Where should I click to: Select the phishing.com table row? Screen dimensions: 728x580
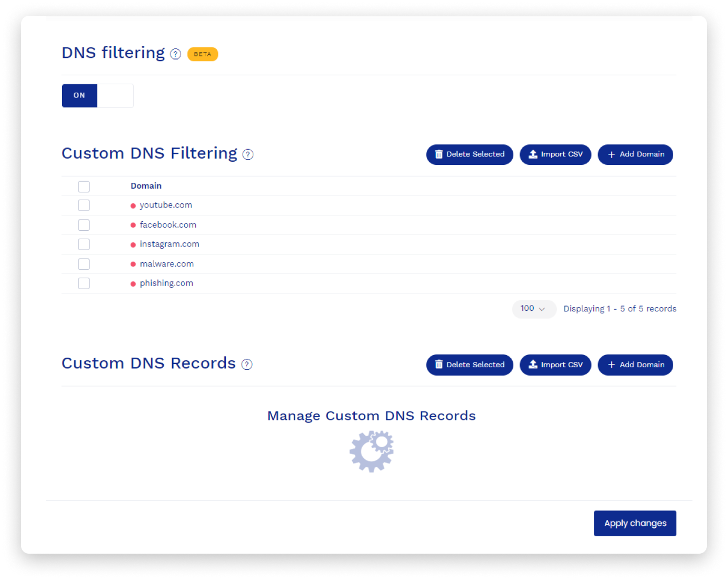pyautogui.click(x=166, y=283)
